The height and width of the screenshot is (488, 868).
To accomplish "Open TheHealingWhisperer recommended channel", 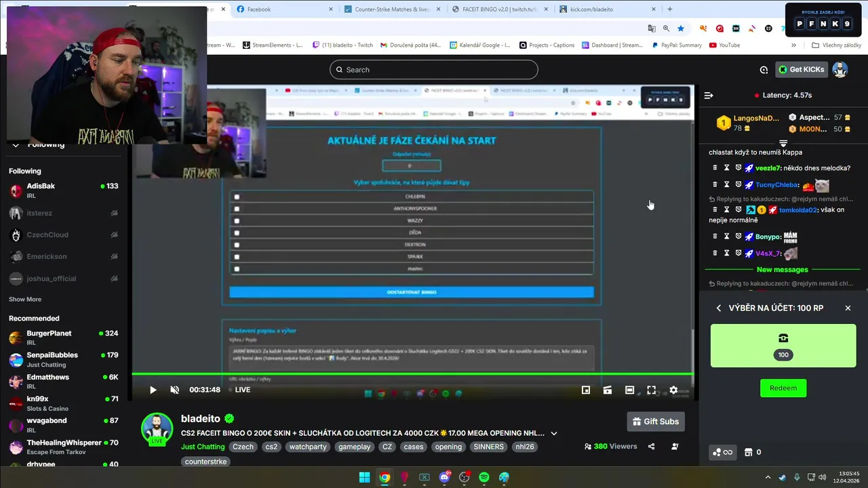I will (63, 447).
